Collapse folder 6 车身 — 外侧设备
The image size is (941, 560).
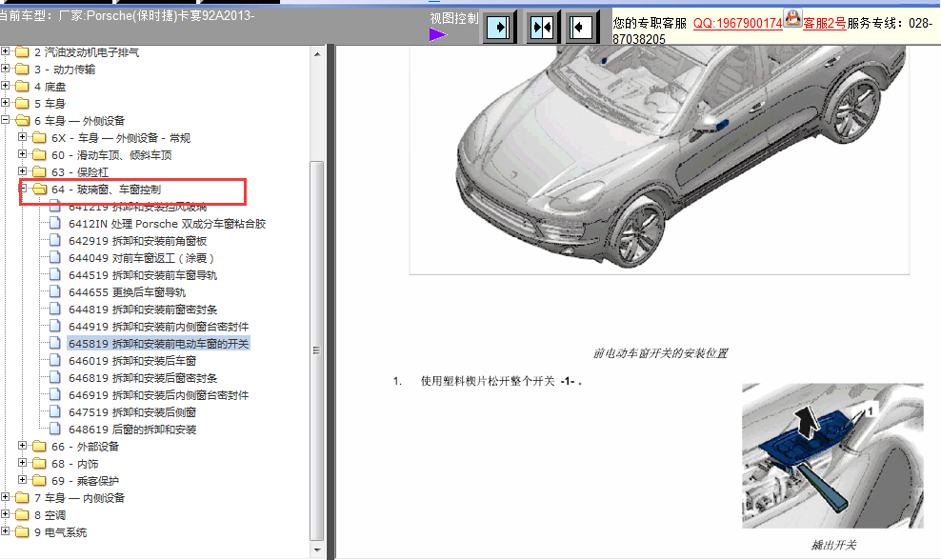[6, 120]
